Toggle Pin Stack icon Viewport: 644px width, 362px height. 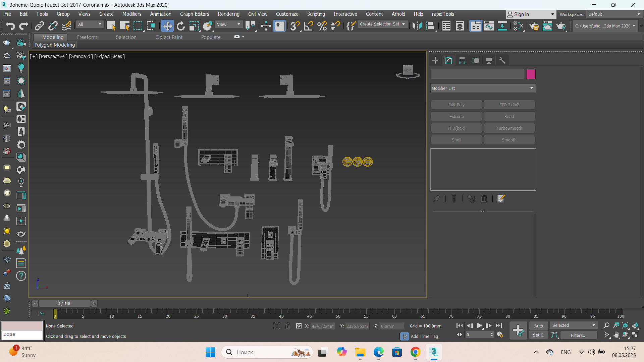(x=436, y=199)
